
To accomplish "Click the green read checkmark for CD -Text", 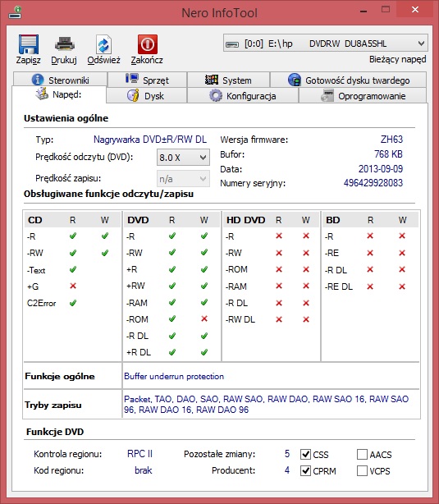I will [73, 269].
